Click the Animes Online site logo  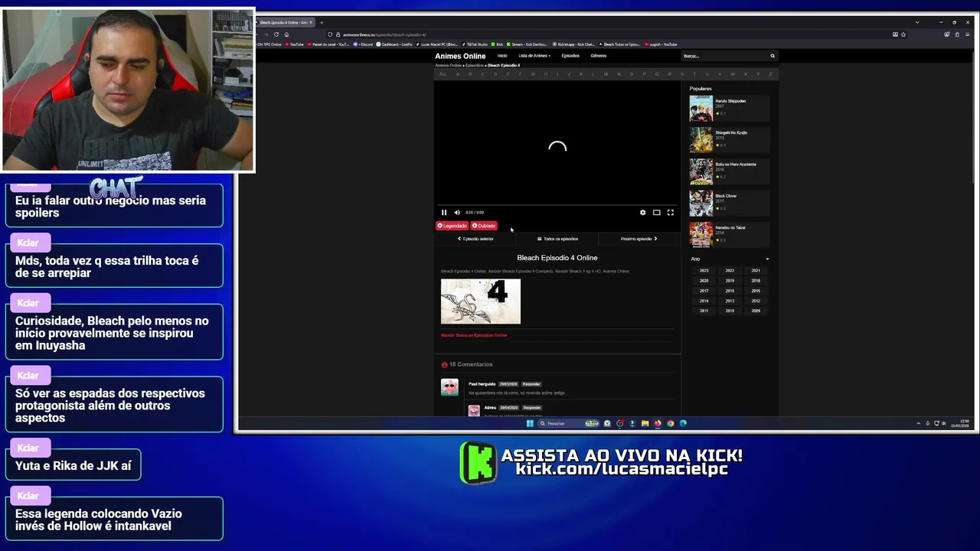(x=460, y=56)
